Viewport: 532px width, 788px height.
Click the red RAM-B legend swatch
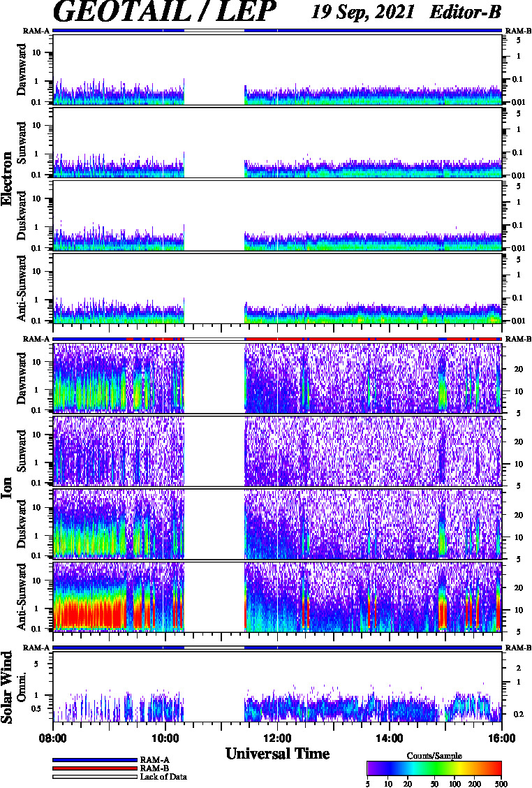pyautogui.click(x=94, y=768)
